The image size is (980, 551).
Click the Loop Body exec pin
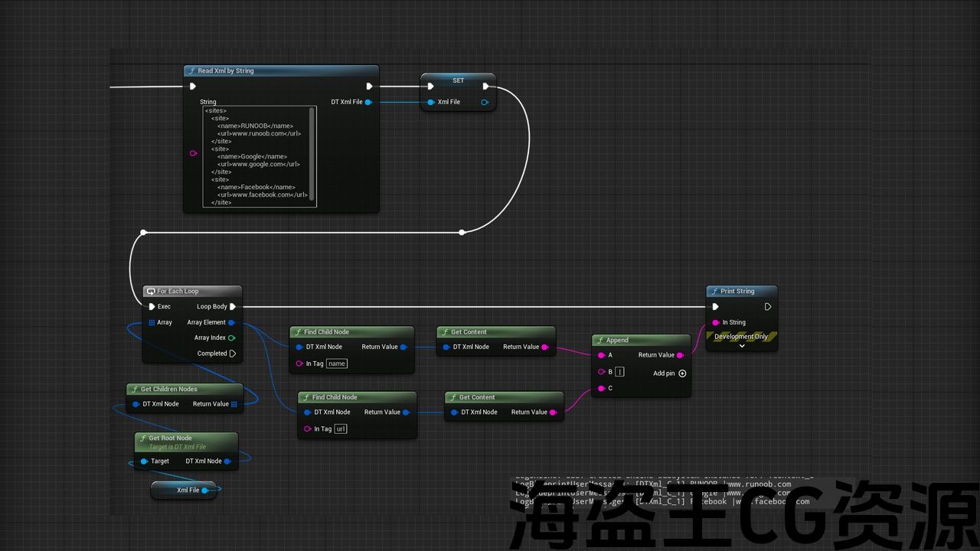233,307
